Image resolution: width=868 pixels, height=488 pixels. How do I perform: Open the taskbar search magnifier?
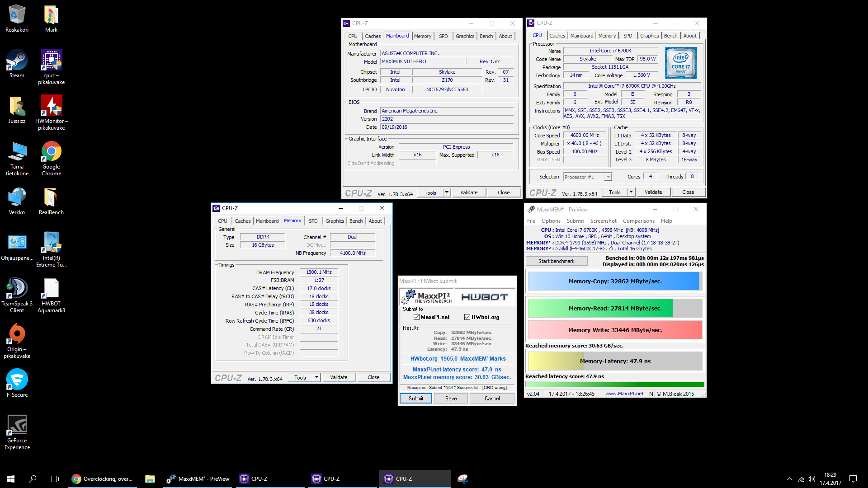pyautogui.click(x=33, y=479)
